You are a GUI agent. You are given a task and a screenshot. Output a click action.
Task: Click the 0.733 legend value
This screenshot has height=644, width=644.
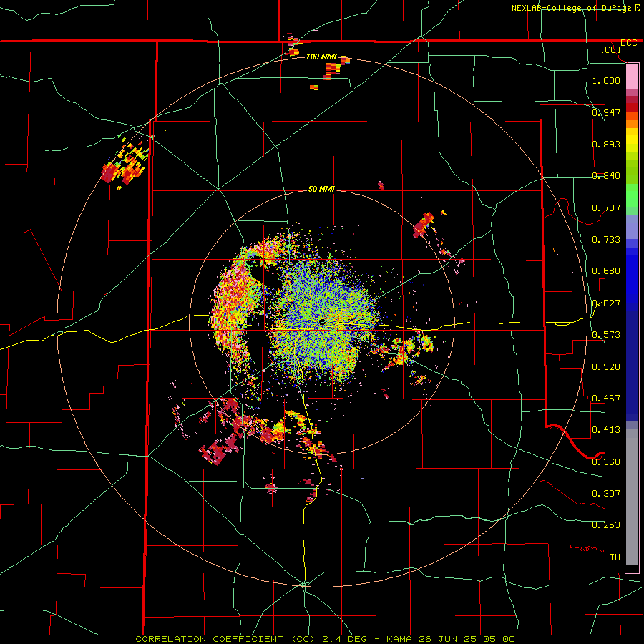(606, 240)
